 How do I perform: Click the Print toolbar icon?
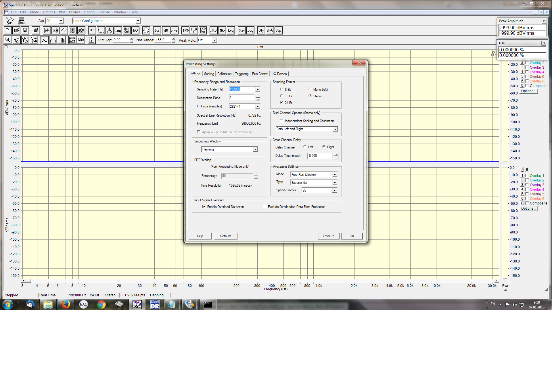[x=36, y=30]
